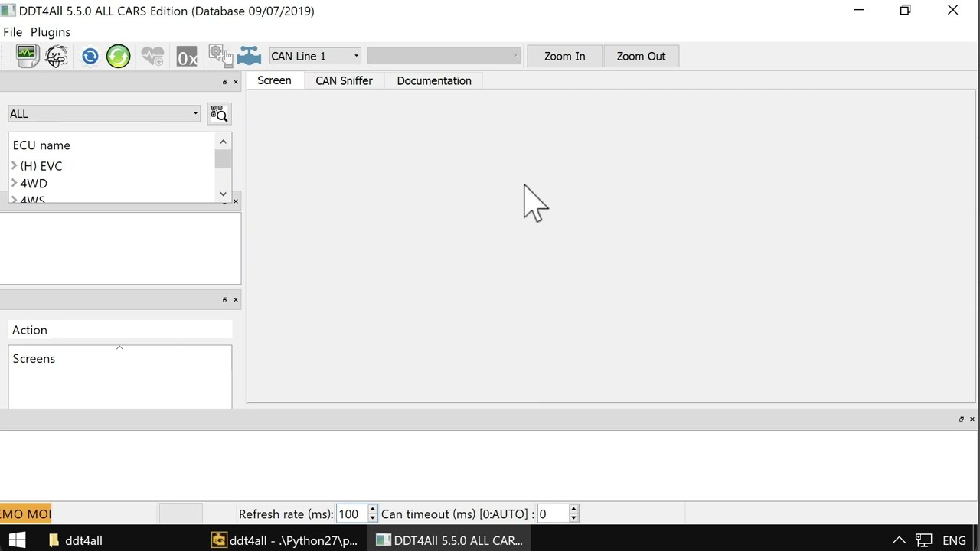Click the QR search icon beside ALL

(x=219, y=114)
